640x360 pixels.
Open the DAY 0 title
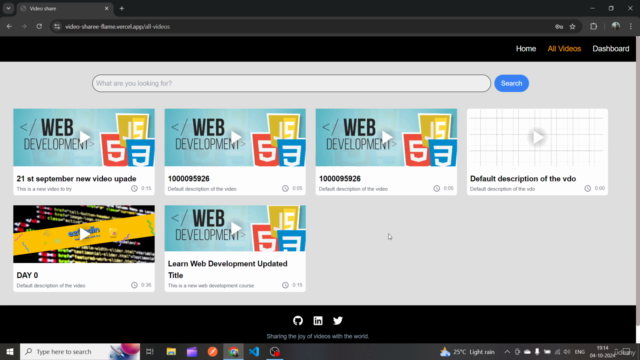(27, 276)
